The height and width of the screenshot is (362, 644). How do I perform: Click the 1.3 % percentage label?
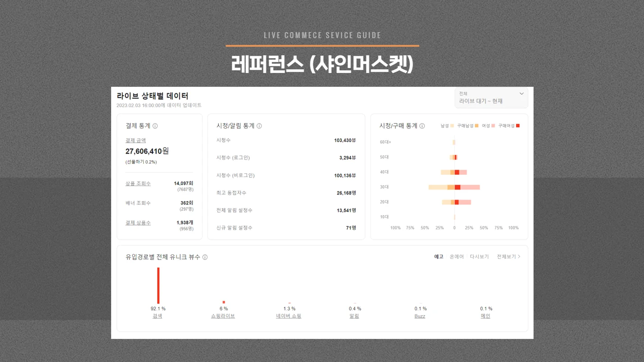[x=289, y=309]
